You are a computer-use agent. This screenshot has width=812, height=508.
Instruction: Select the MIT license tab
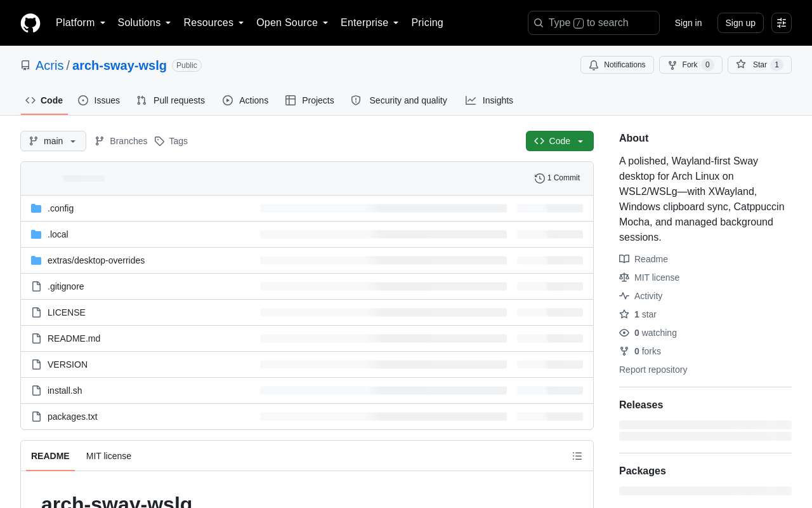click(x=108, y=456)
